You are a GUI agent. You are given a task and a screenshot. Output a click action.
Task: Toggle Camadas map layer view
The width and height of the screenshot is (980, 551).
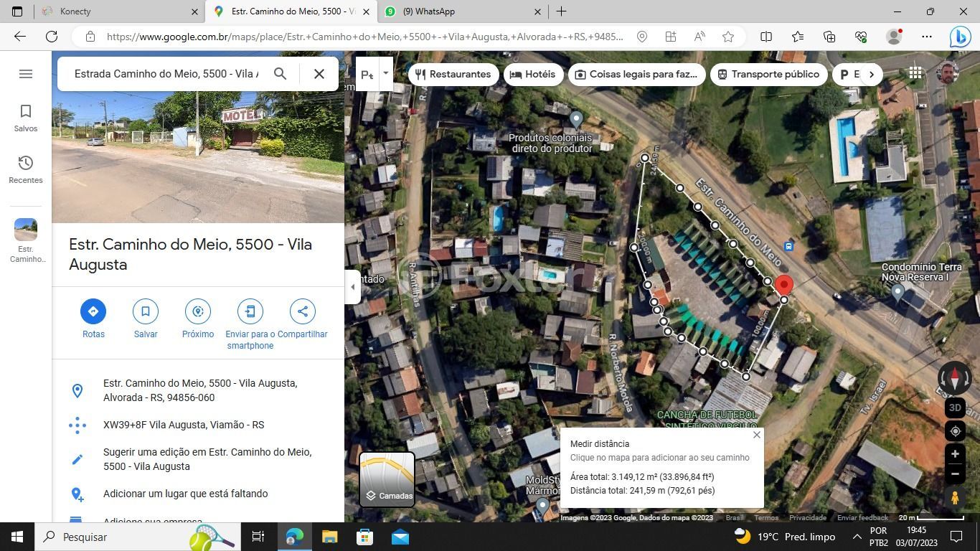click(x=387, y=479)
